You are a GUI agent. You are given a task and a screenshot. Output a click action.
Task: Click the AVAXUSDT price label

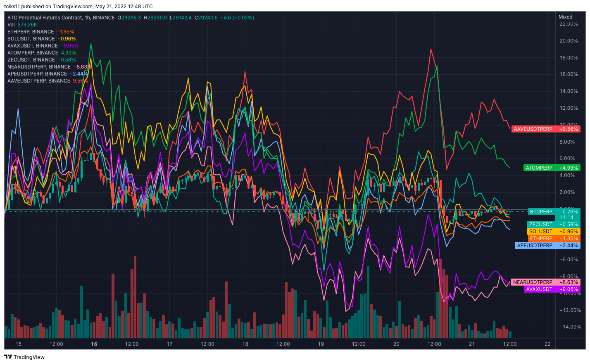click(x=539, y=289)
